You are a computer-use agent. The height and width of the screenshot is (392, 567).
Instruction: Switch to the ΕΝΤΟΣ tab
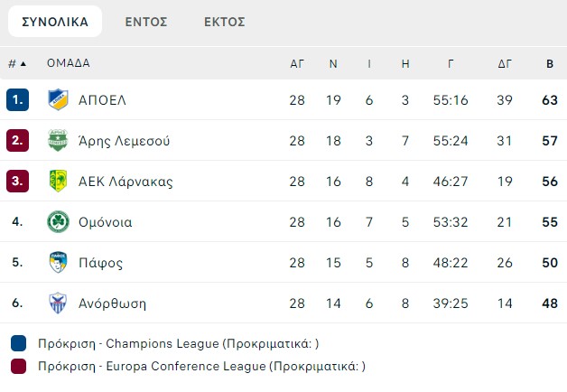[x=146, y=22]
